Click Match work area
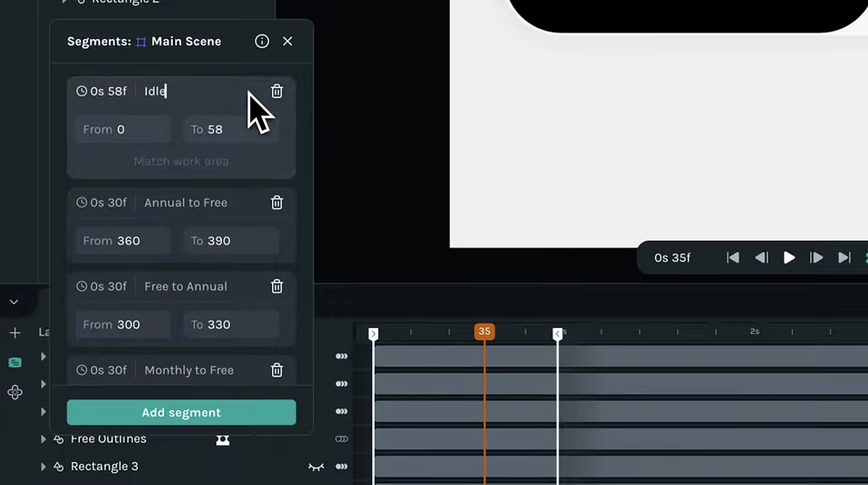Viewport: 868px width, 485px height. pos(181,161)
